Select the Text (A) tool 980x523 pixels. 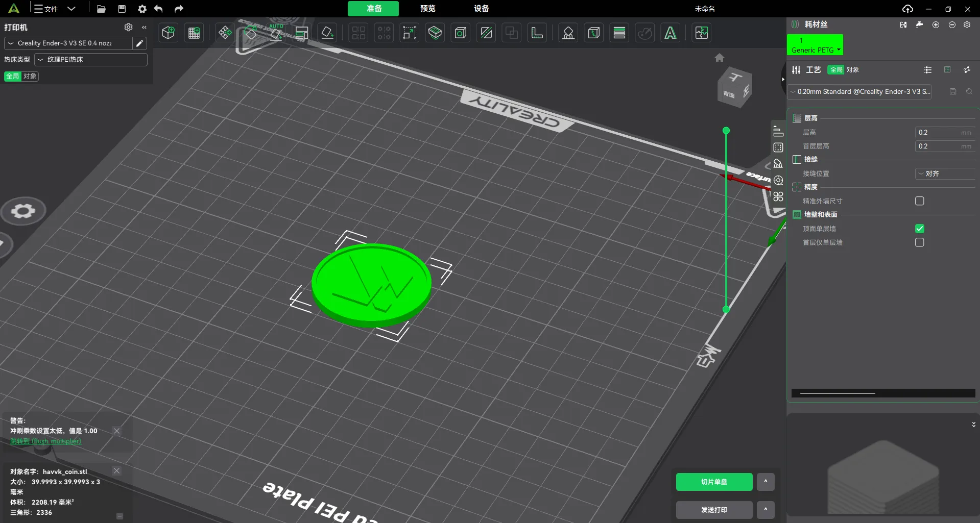670,33
